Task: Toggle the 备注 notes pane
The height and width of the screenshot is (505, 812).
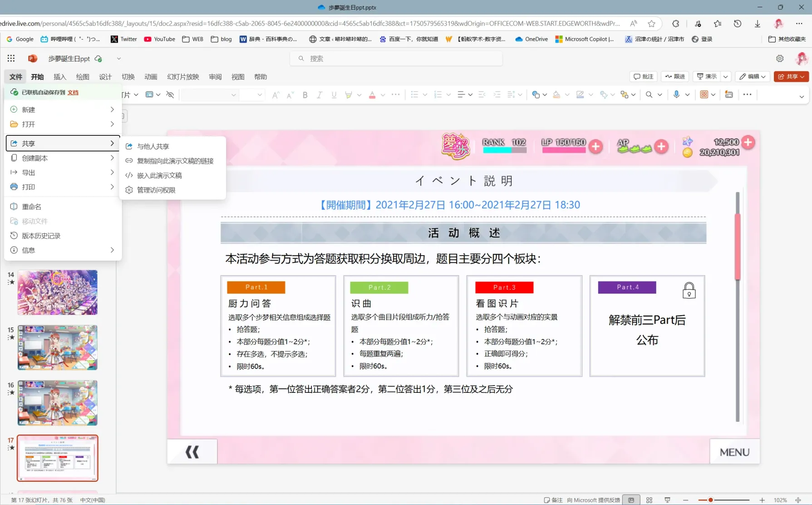Action: click(x=553, y=500)
